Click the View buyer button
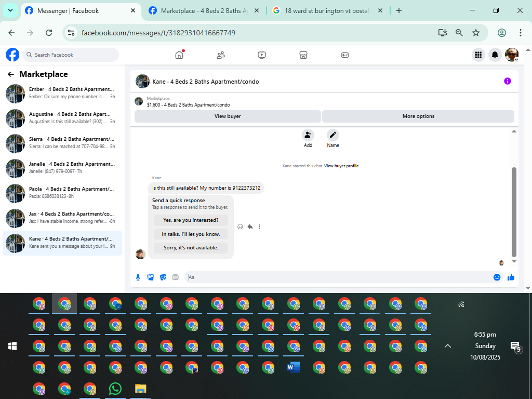Screen dimensions: 532x399 click(x=228, y=116)
